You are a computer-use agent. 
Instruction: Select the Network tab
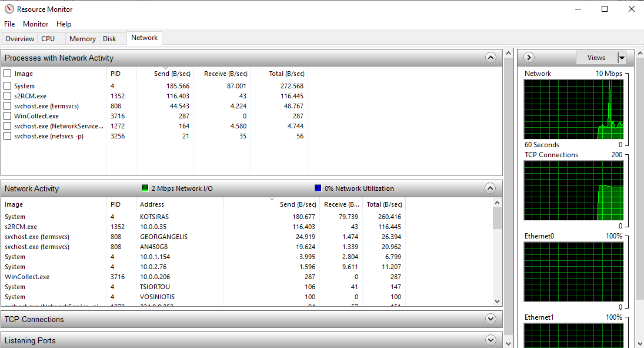point(145,38)
